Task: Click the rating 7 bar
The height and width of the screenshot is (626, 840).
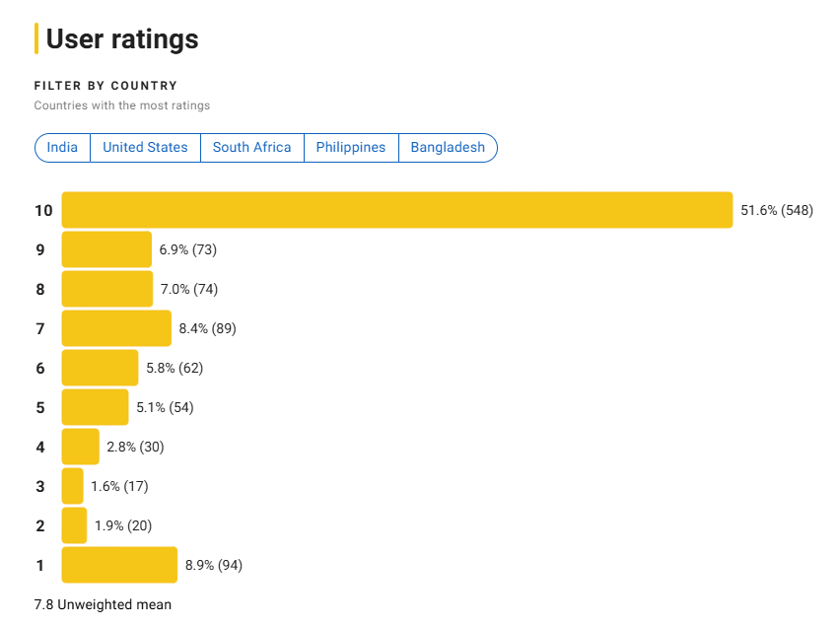Action: (116, 328)
